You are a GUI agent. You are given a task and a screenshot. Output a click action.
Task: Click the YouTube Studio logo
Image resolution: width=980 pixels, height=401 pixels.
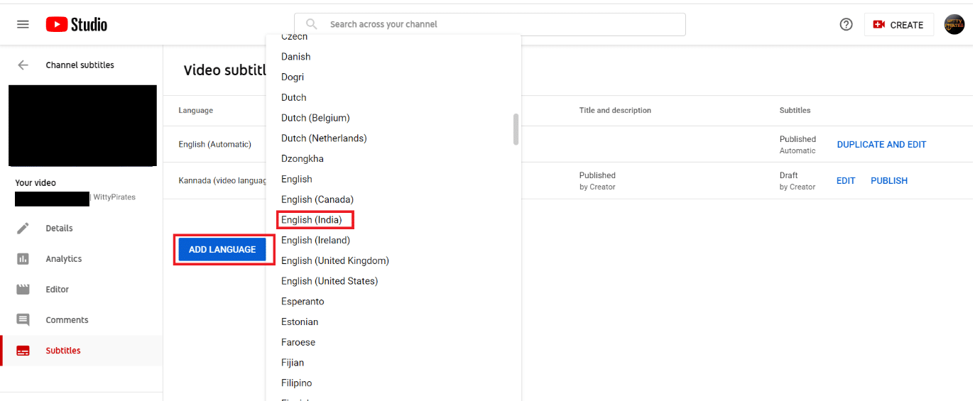coord(77,24)
